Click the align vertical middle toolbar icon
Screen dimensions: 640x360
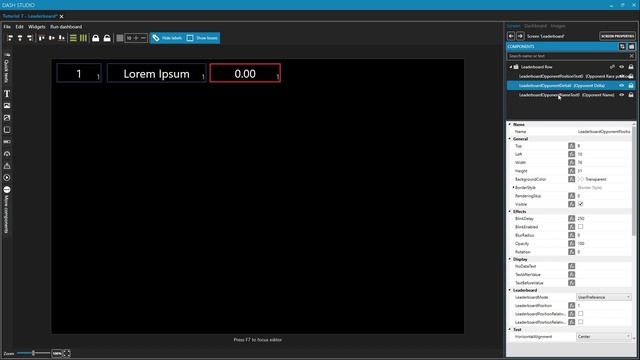[x=51, y=38]
